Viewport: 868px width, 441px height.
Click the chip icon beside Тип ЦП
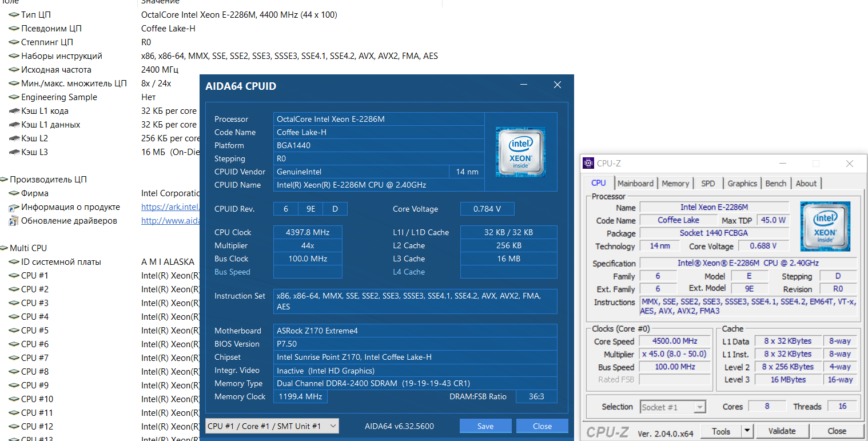(14, 15)
